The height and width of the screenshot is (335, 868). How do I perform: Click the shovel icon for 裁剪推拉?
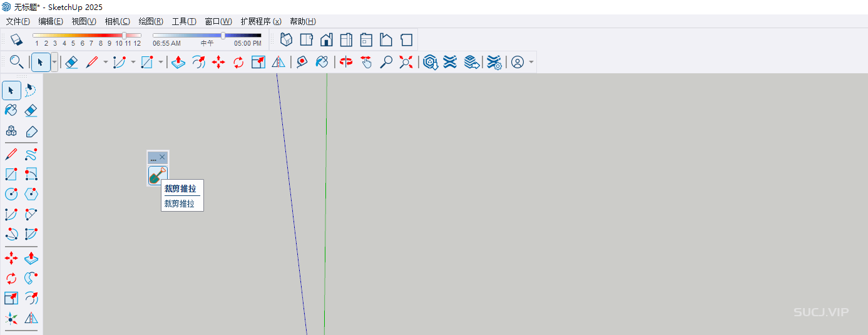click(158, 176)
